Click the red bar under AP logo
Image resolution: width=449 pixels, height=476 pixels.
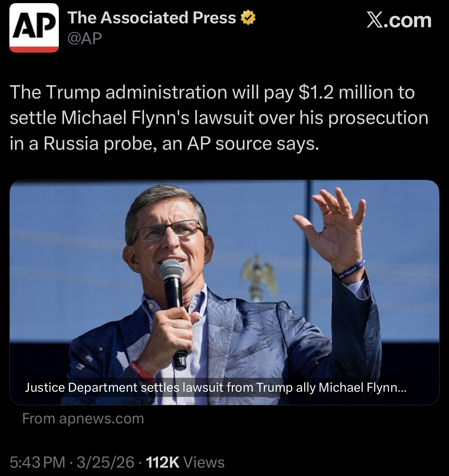(34, 49)
